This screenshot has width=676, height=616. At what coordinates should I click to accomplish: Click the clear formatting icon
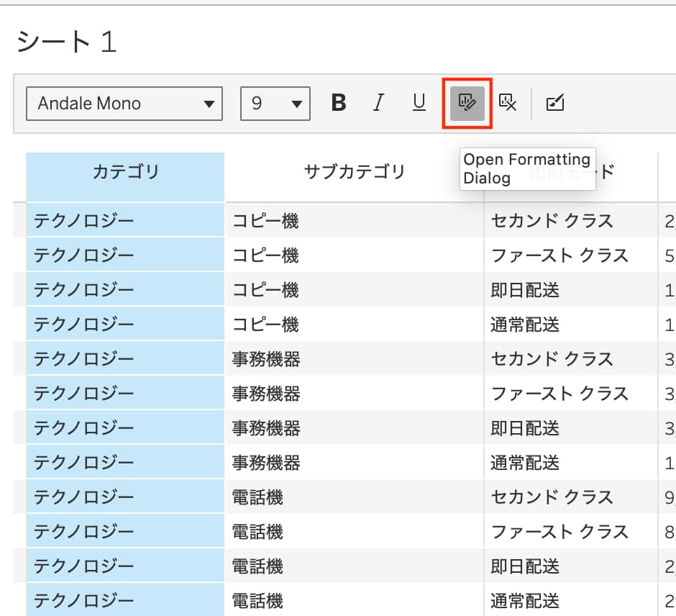click(508, 104)
